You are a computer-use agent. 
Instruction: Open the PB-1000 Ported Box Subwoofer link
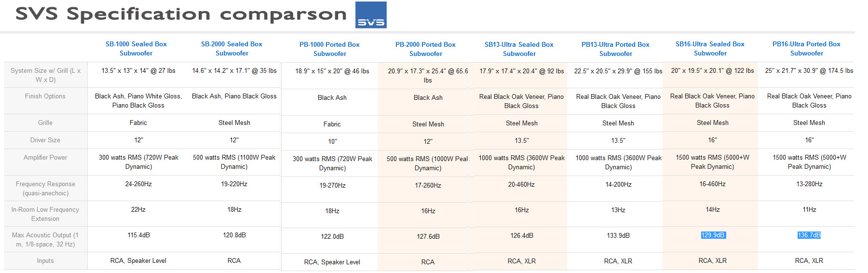tap(329, 49)
